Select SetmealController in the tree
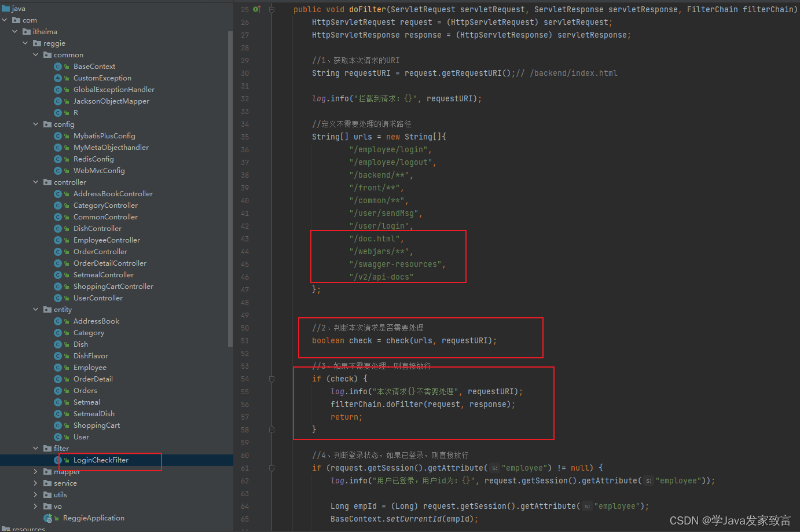This screenshot has height=532, width=800. (x=104, y=275)
